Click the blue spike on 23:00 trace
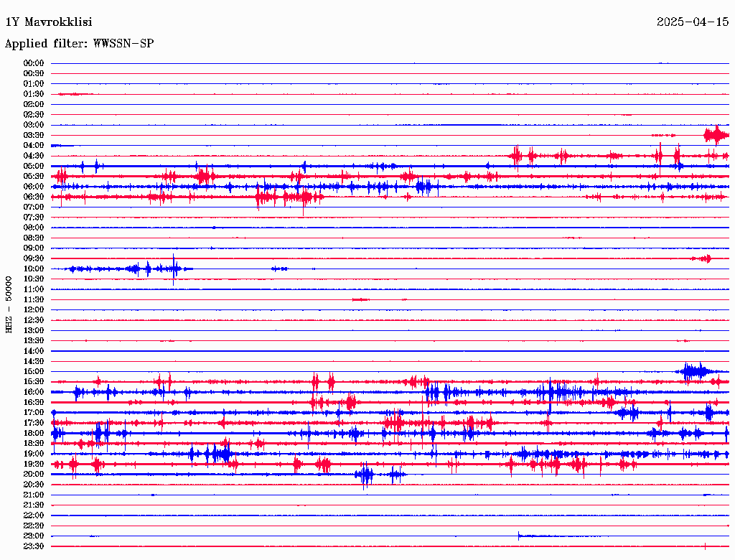The width and height of the screenshot is (735, 560). tap(519, 536)
